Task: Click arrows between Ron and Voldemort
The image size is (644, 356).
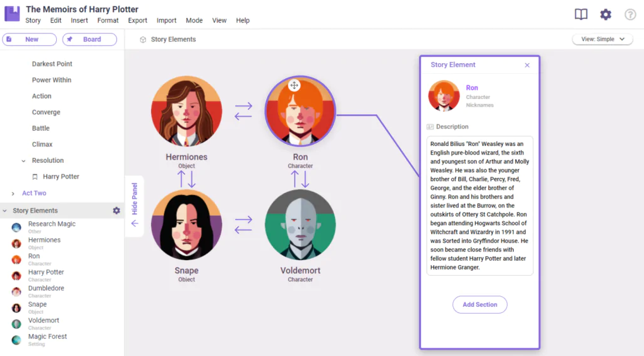Action: click(x=300, y=179)
